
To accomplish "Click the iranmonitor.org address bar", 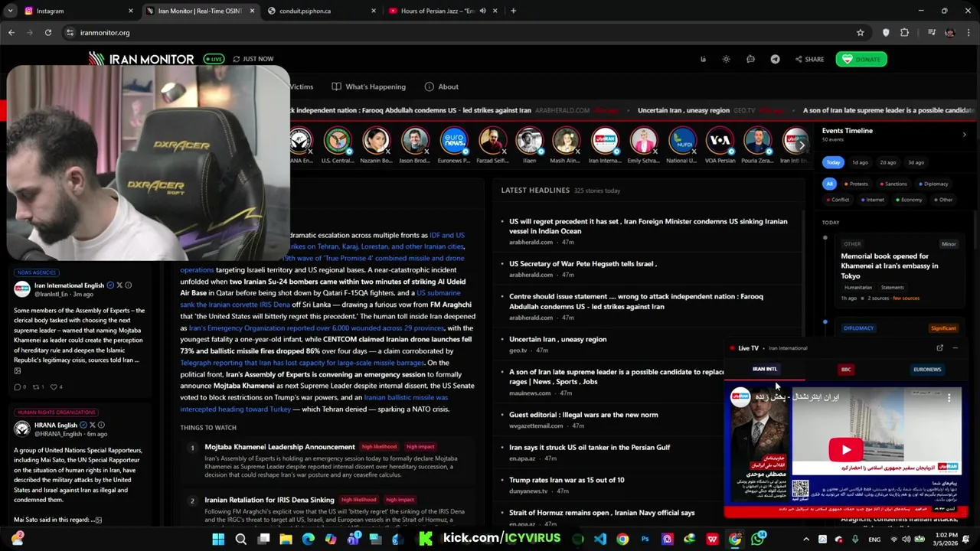I will (459, 32).
